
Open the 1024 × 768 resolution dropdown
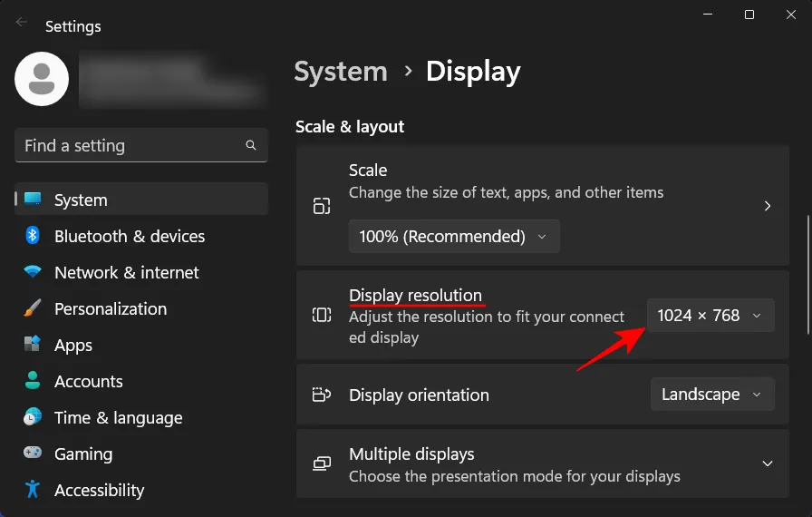click(x=710, y=316)
